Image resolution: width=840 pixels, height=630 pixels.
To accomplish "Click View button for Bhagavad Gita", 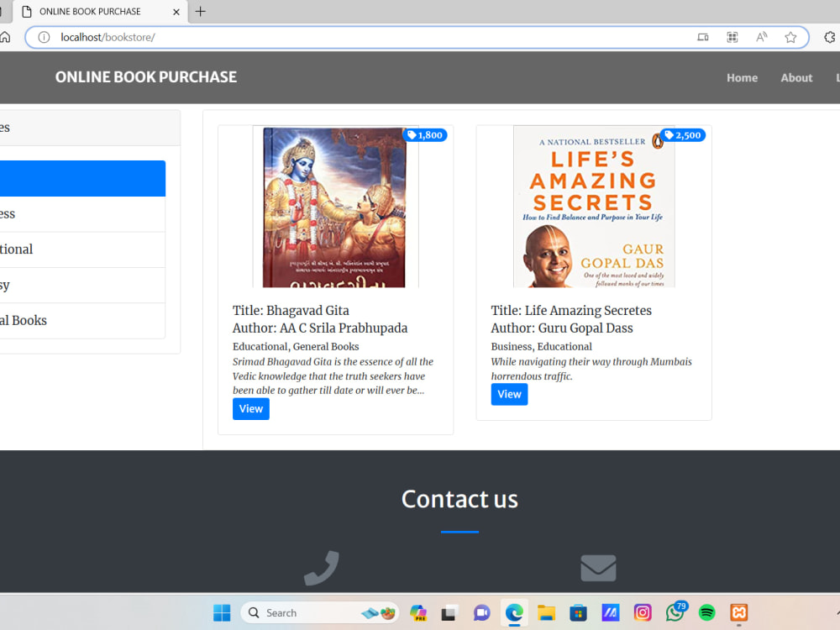I will point(250,409).
